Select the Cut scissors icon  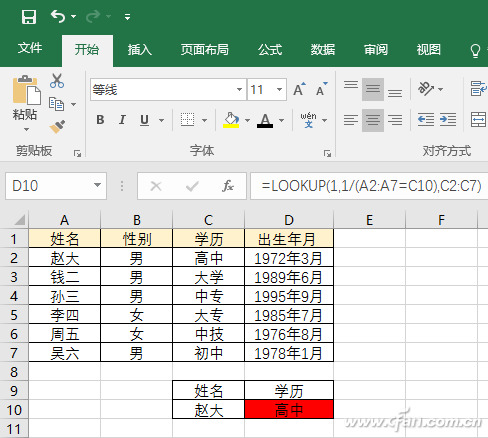[57, 81]
